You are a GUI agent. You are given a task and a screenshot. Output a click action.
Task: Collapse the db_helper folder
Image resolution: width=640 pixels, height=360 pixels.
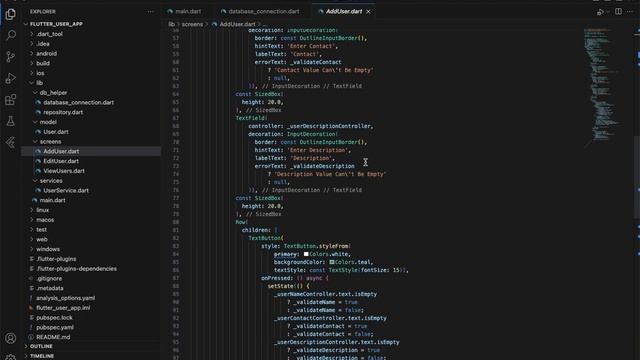click(53, 93)
